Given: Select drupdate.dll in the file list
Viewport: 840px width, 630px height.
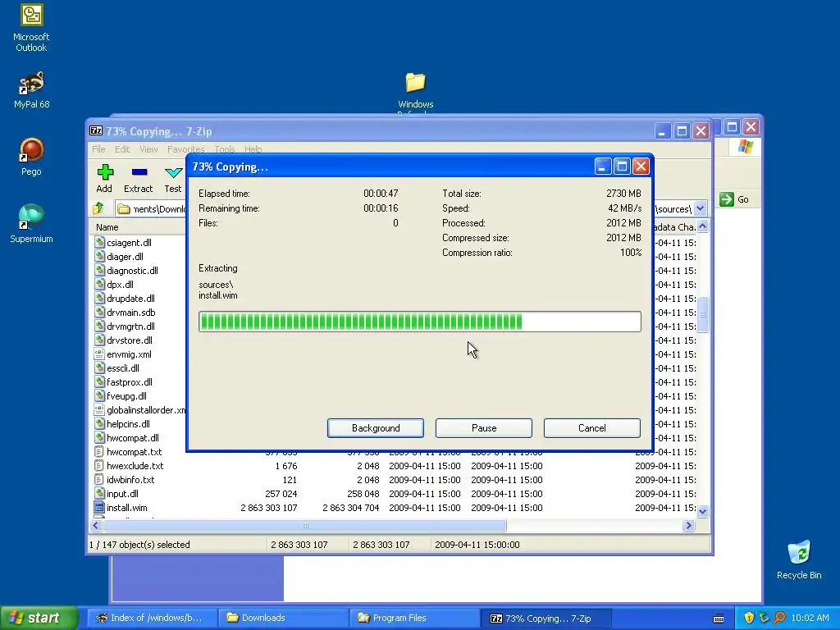Looking at the screenshot, I should 130,299.
